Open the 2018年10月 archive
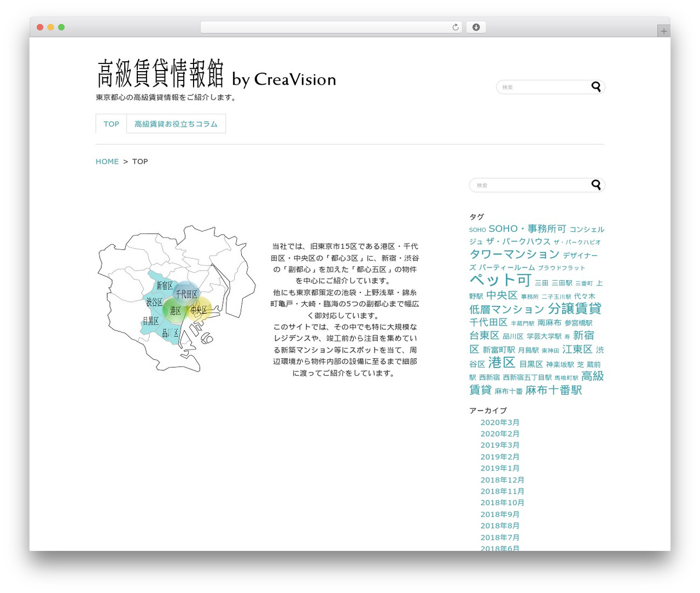Image resolution: width=700 pixels, height=593 pixels. pyautogui.click(x=503, y=503)
